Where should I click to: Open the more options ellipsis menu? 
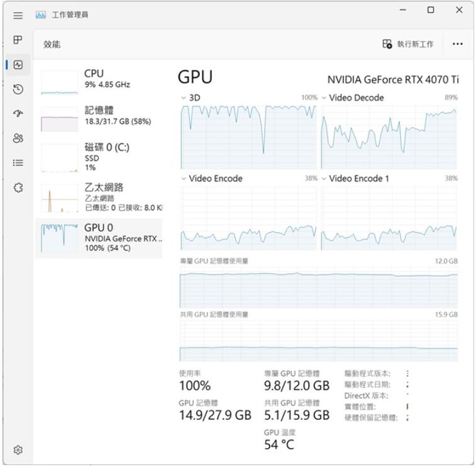coord(458,44)
